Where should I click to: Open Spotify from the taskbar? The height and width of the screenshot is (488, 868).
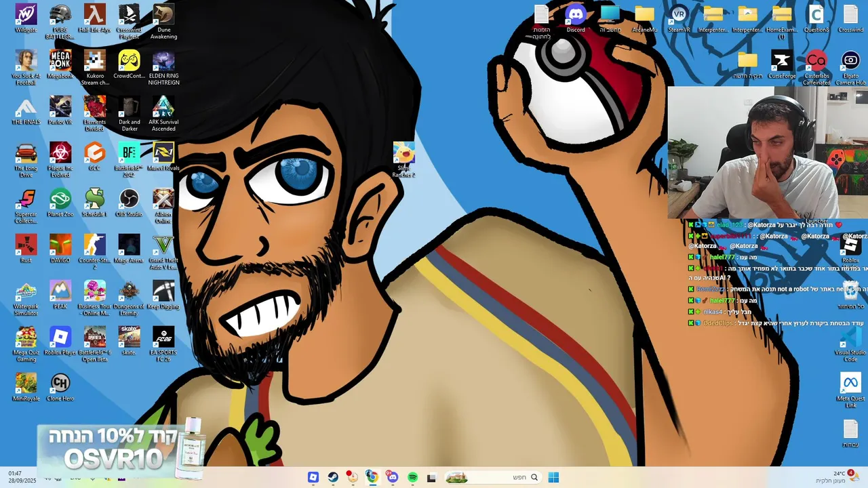(412, 477)
